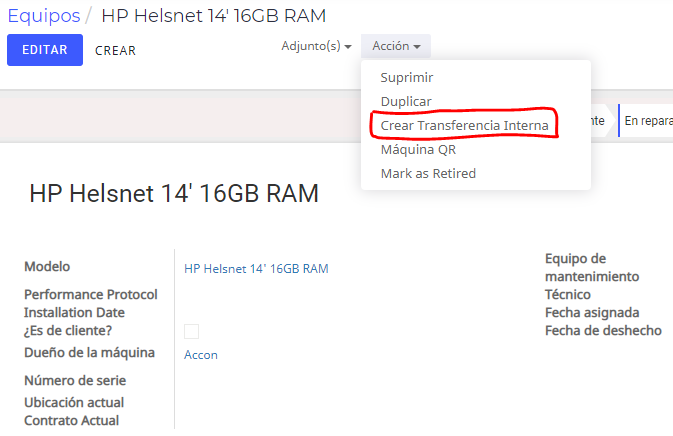Click the Contrato Actual label
Viewport: 673px width, 436px height.
pyautogui.click(x=71, y=421)
